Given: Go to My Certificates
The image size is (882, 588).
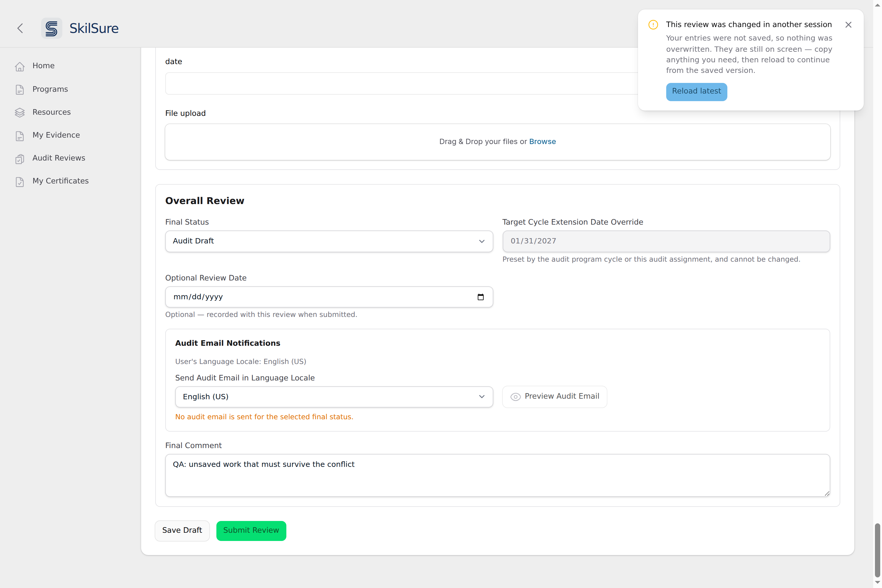Looking at the screenshot, I should 60,181.
